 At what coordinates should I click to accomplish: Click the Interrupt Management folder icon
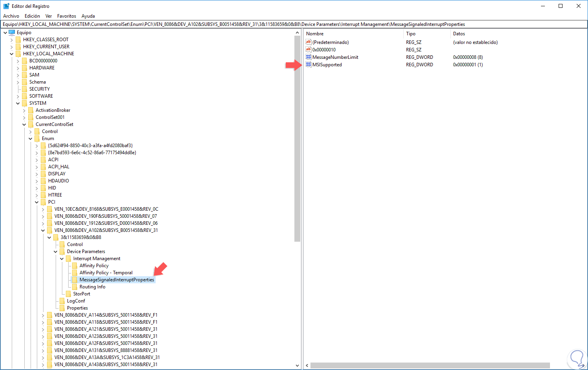tap(69, 259)
